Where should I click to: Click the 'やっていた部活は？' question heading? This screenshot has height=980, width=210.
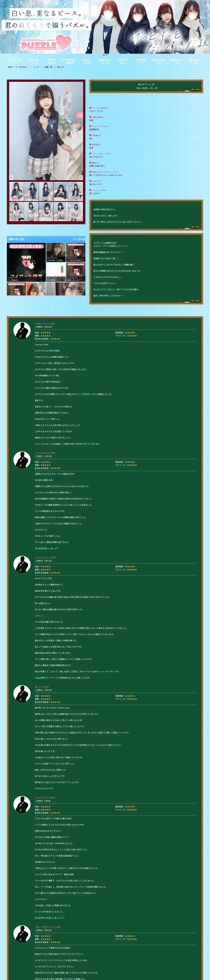(99, 108)
